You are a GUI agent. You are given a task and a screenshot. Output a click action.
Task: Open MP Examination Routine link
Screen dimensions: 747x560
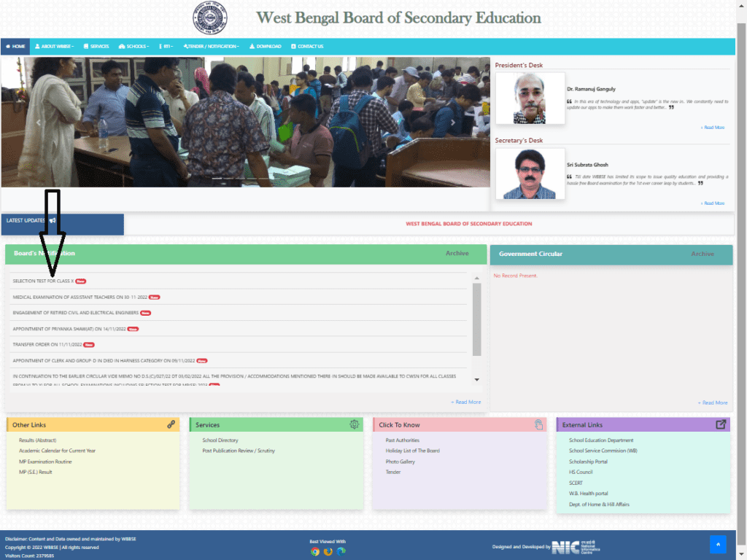click(x=45, y=462)
